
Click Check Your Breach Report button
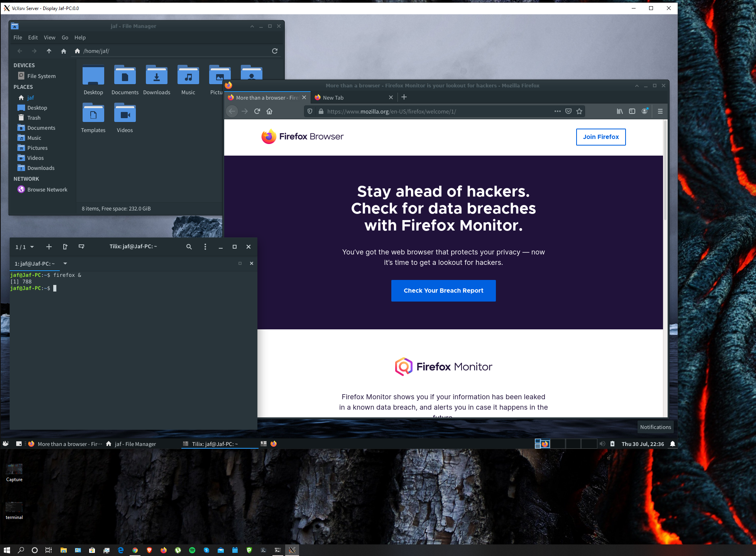coord(443,291)
